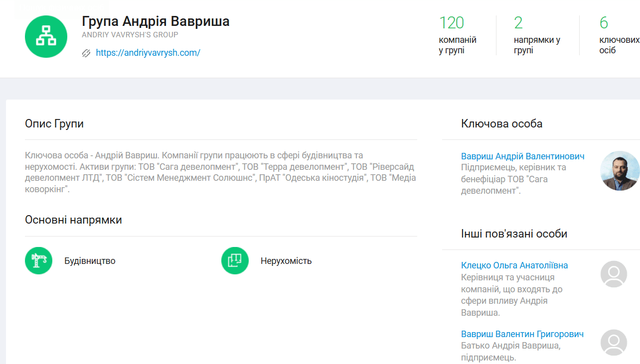Click the Група Андрія Вавриша title
This screenshot has height=364, width=640.
pyautogui.click(x=156, y=21)
